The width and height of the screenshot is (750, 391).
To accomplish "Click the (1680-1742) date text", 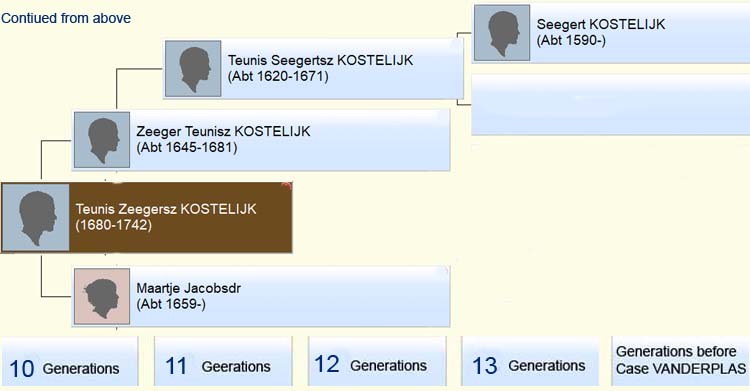I will (113, 225).
